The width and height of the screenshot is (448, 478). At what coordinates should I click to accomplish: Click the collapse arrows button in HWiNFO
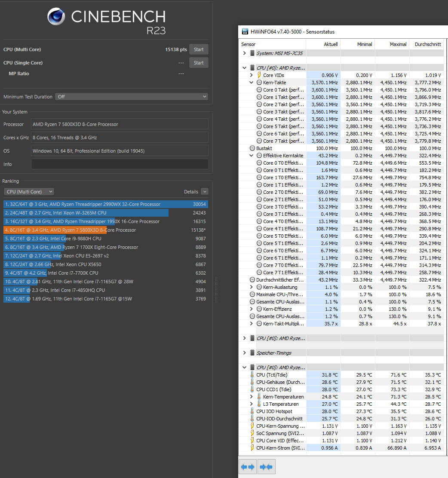[x=266, y=467]
